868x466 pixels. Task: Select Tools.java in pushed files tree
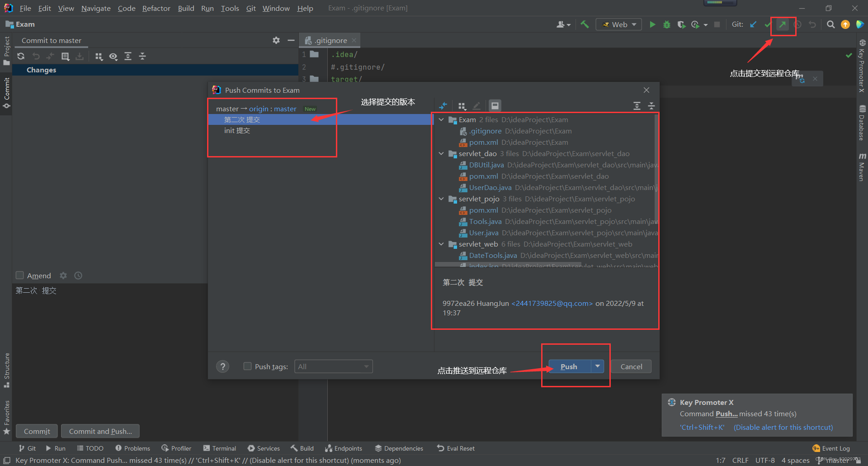(485, 221)
